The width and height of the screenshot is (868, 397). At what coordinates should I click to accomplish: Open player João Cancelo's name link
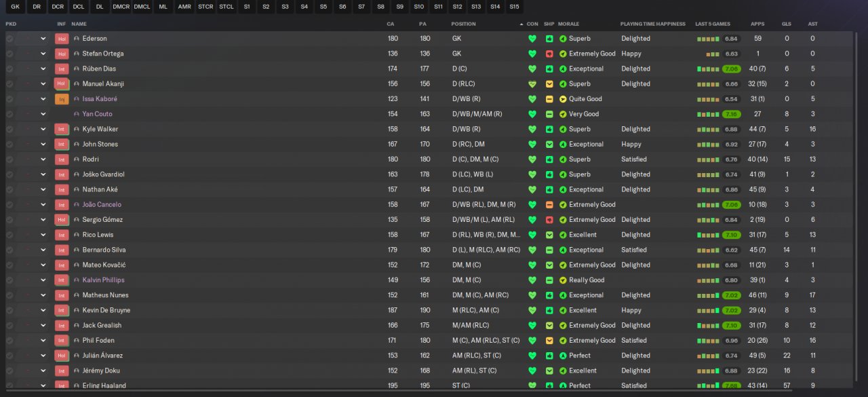coord(102,204)
